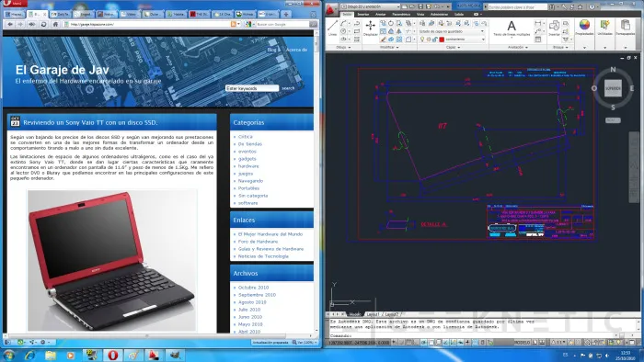The width and height of the screenshot is (644, 362).
Task: Open the 'Estado de capa no guardado' dropdown
Action: [452, 31]
